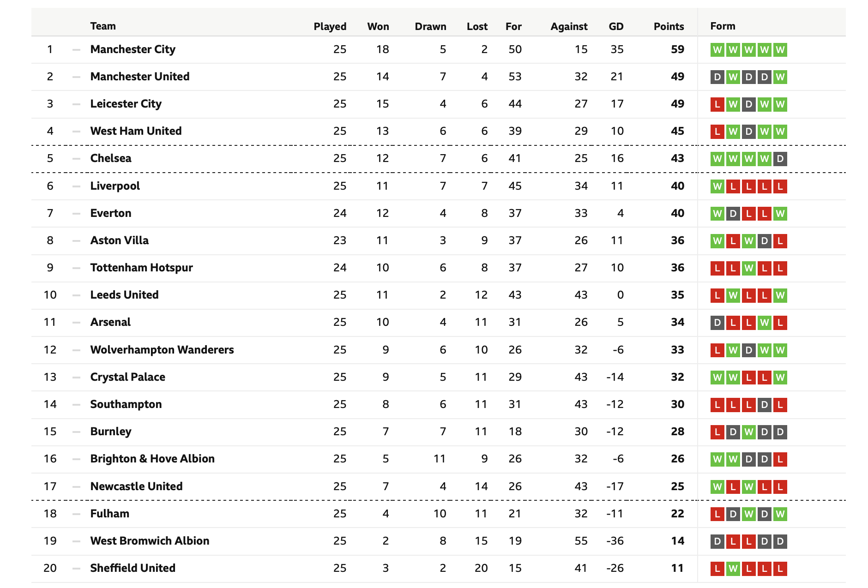Select the Aston Villa team name
The height and width of the screenshot is (588, 868).
[x=120, y=240]
